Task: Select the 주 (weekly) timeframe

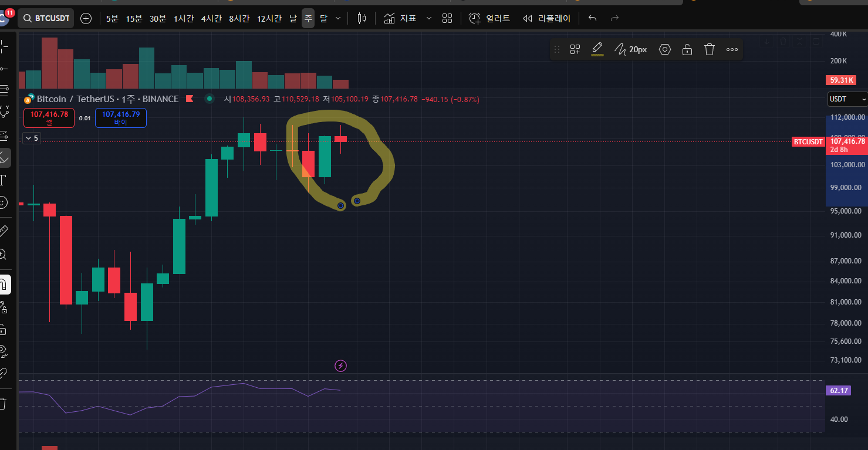Action: (x=308, y=18)
